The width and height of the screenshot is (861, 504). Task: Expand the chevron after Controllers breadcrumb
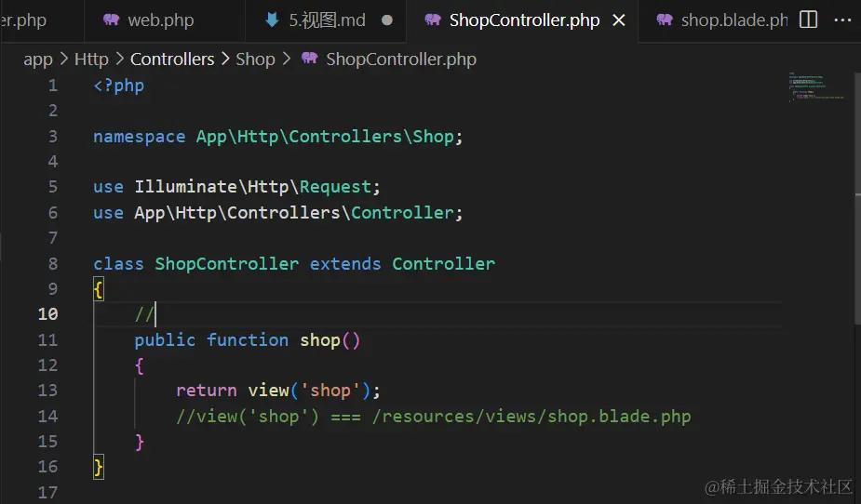coord(225,59)
